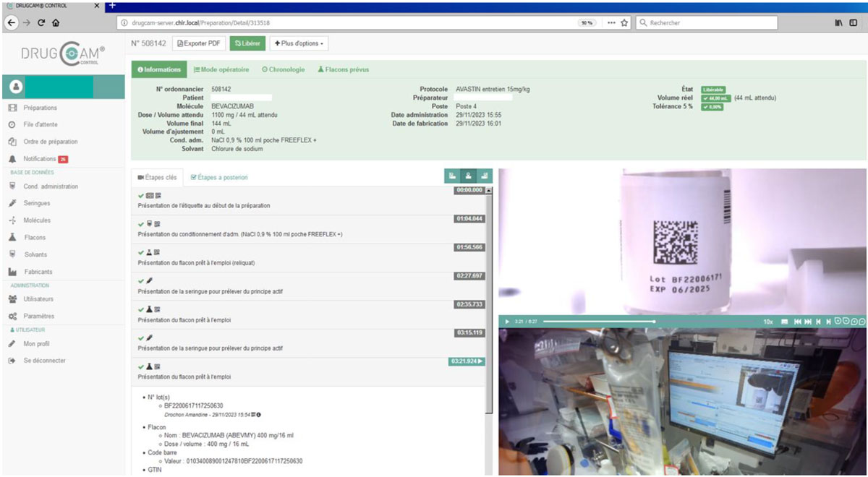Screen dimensions: 868x477
Task: Expand the Plus d'options dropdown
Action: (299, 43)
